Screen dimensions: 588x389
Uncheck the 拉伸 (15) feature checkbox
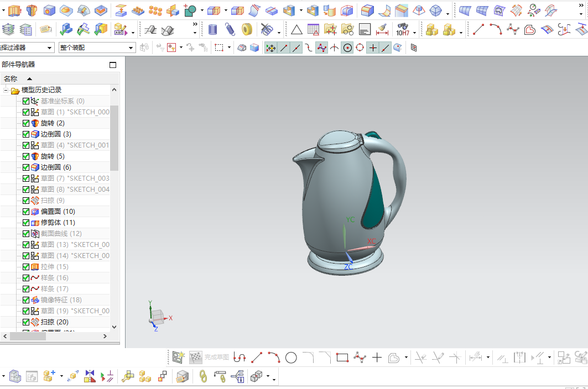(x=26, y=267)
